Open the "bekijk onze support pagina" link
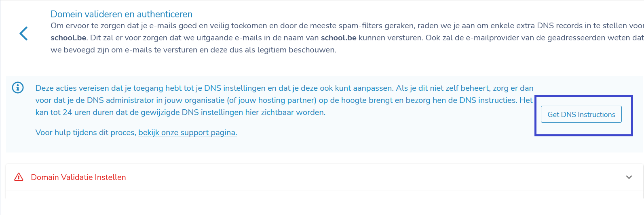 coord(188,133)
